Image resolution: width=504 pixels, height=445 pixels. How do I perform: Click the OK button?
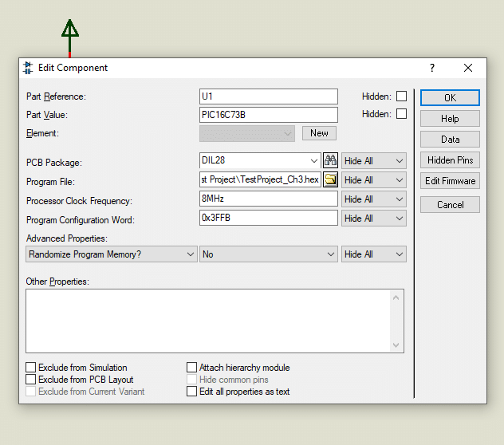click(x=450, y=98)
